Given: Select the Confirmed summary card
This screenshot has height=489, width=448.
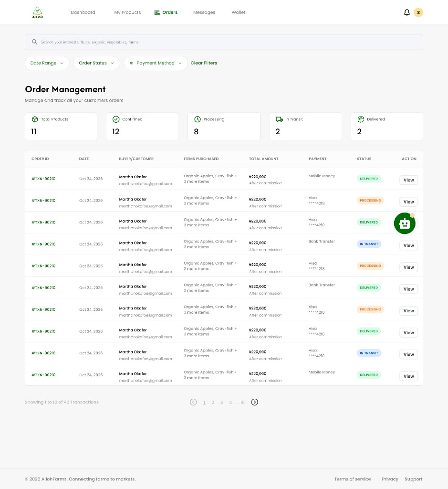Looking at the screenshot, I should point(142,126).
